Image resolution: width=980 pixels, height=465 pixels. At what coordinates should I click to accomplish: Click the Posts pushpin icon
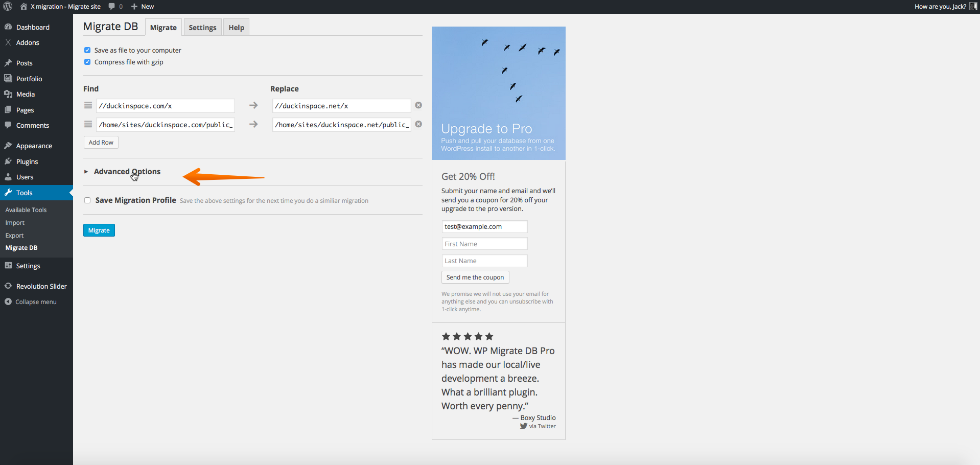click(x=8, y=63)
